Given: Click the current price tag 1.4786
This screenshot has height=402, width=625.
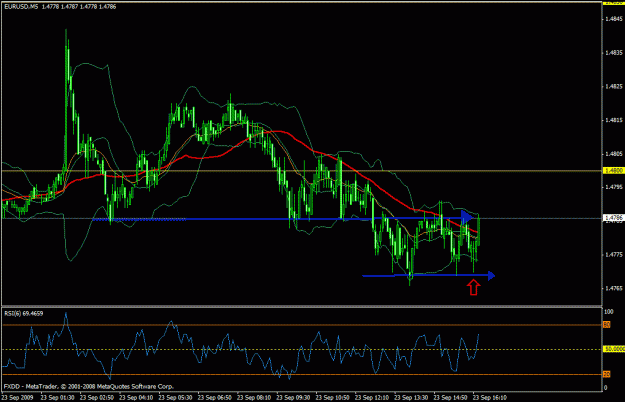Looking at the screenshot, I should coord(613,218).
